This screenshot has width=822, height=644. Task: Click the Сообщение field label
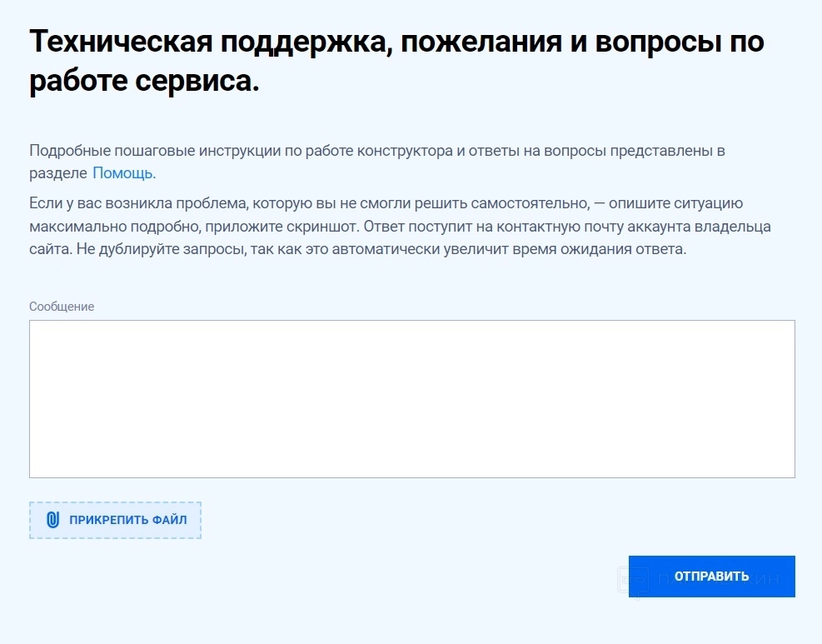tap(62, 307)
